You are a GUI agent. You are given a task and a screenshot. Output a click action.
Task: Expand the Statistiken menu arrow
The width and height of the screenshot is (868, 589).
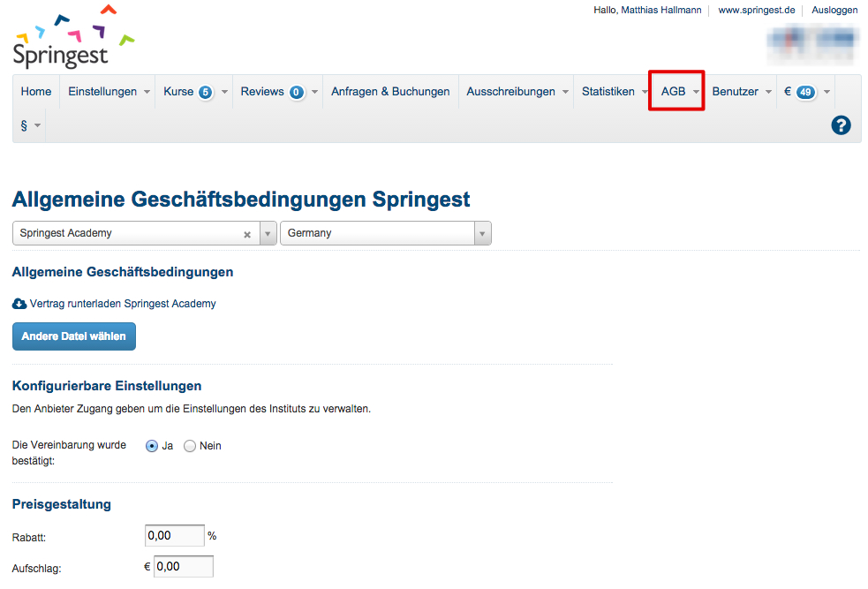[645, 92]
